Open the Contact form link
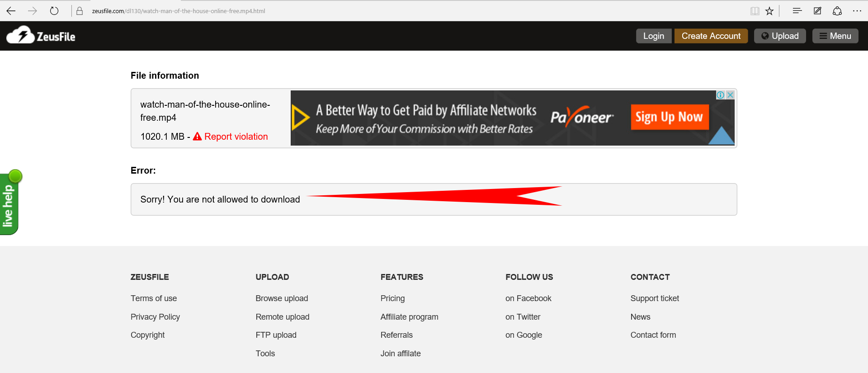 click(x=653, y=335)
